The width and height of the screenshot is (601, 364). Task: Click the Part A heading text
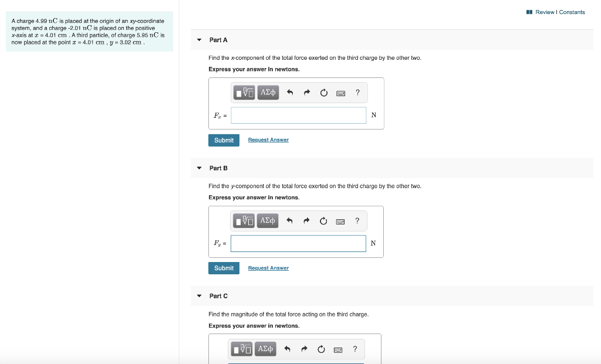(x=218, y=40)
